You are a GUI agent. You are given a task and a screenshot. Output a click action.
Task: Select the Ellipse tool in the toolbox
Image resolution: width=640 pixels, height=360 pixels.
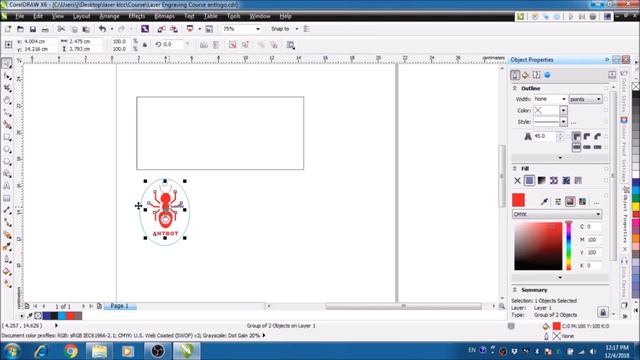point(7,149)
